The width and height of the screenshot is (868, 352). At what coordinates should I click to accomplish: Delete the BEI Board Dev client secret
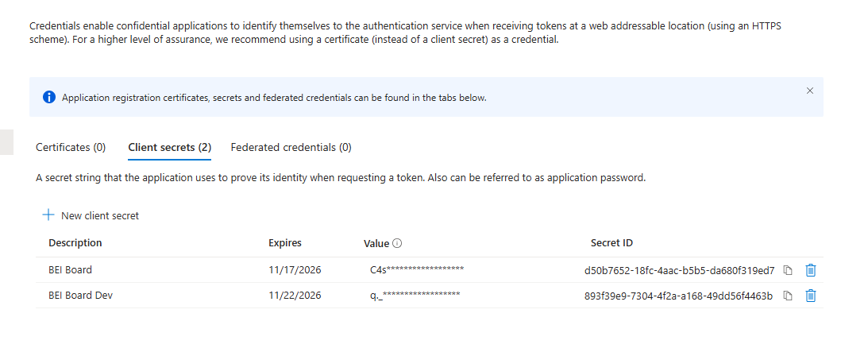811,296
